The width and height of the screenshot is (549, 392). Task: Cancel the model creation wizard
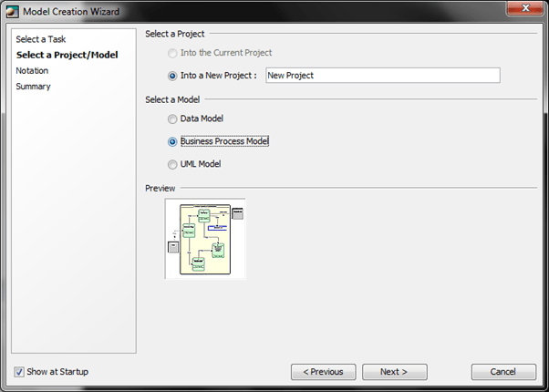(503, 372)
